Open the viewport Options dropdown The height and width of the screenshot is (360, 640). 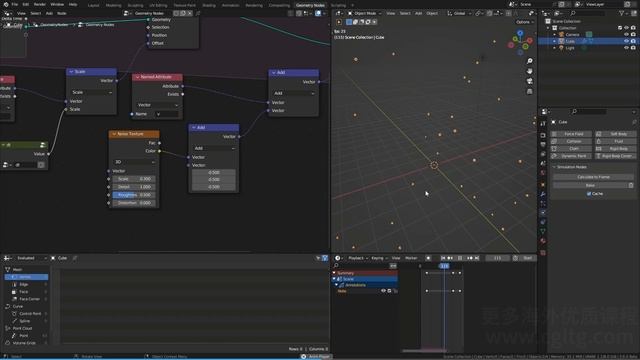524,22
